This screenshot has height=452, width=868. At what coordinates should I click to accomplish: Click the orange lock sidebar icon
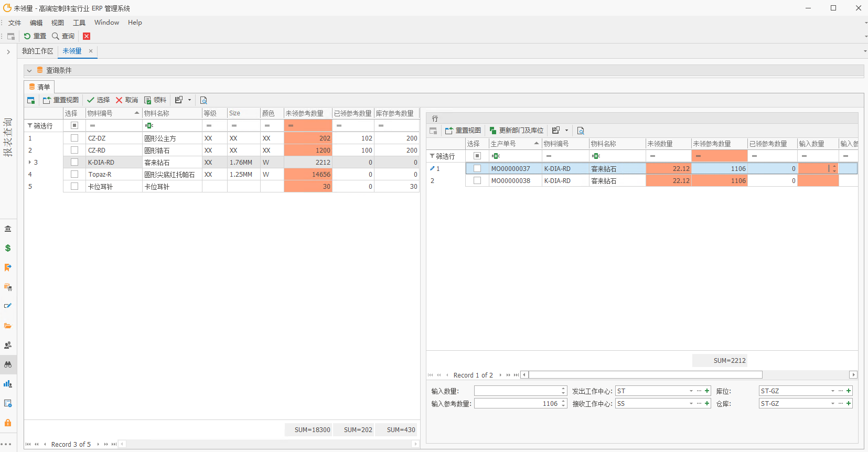tap(8, 423)
